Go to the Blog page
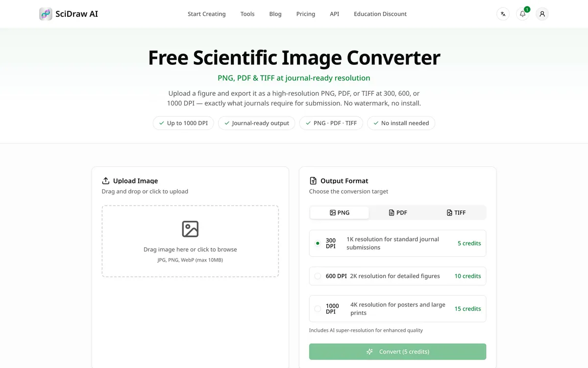 [275, 14]
